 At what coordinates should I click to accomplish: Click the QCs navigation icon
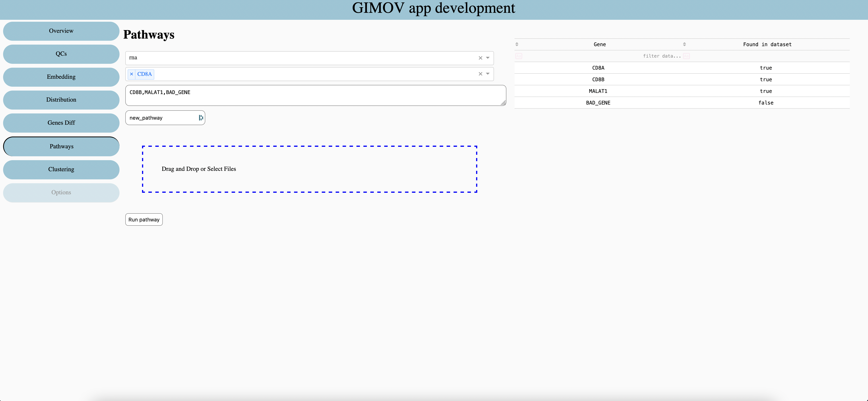pos(61,54)
